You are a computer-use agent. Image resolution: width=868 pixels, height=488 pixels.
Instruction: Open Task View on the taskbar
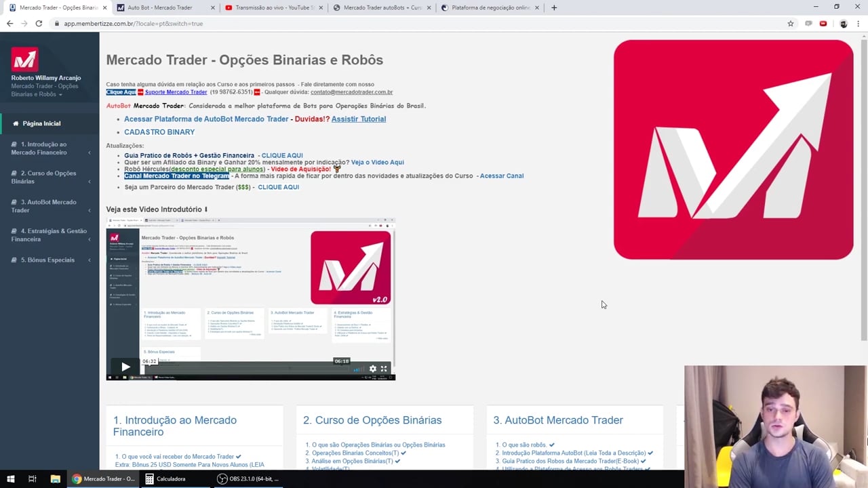pos(32,479)
